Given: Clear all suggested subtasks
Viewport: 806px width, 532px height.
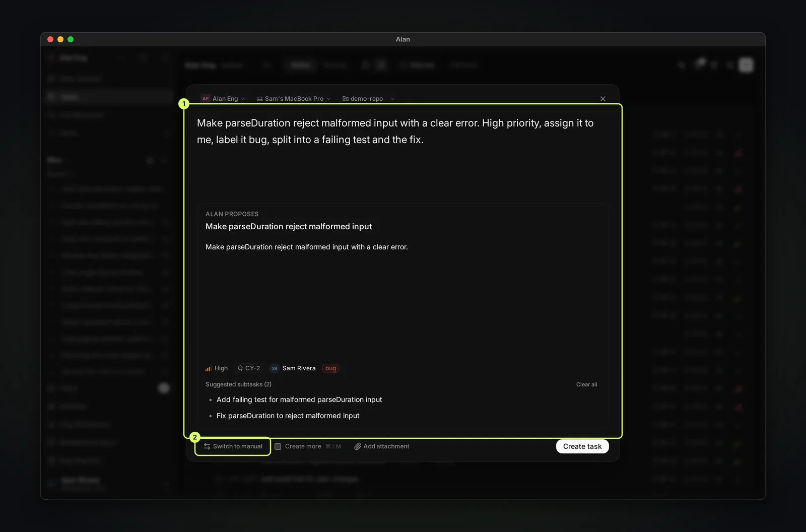Looking at the screenshot, I should tap(587, 384).
